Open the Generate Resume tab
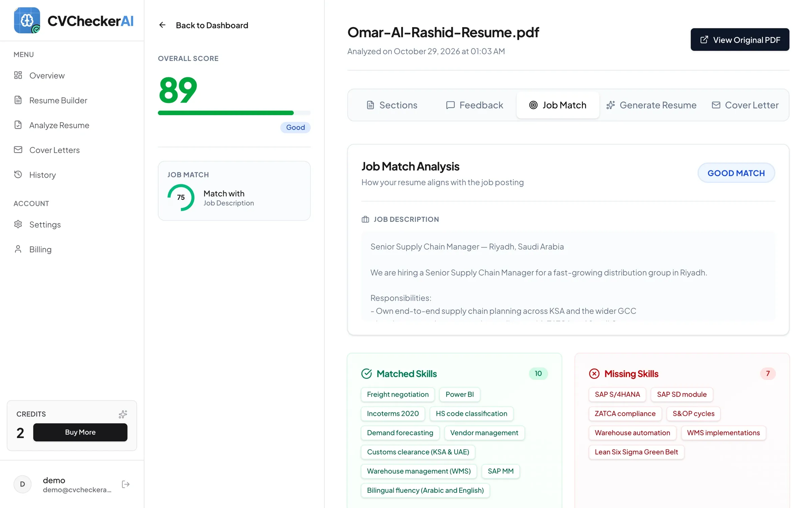Screen dimensions: 812x508 (651, 105)
